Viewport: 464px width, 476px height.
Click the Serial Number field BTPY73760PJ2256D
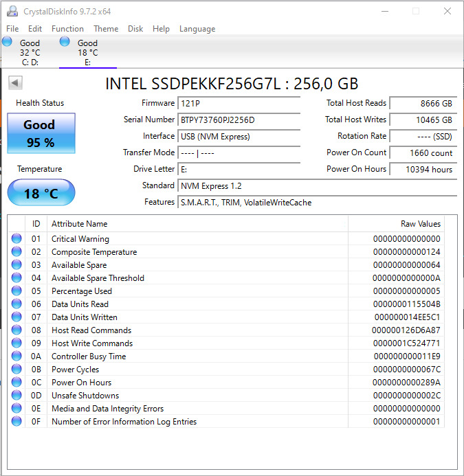click(x=239, y=120)
